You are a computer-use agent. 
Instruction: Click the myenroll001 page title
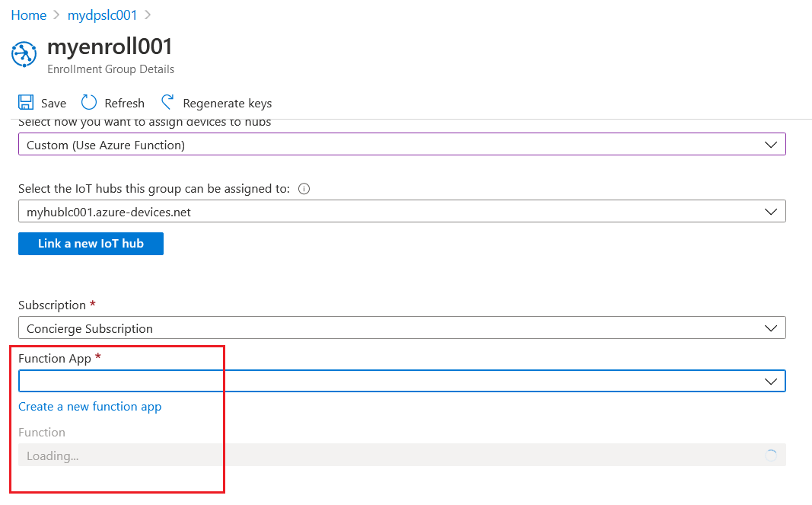click(x=110, y=46)
